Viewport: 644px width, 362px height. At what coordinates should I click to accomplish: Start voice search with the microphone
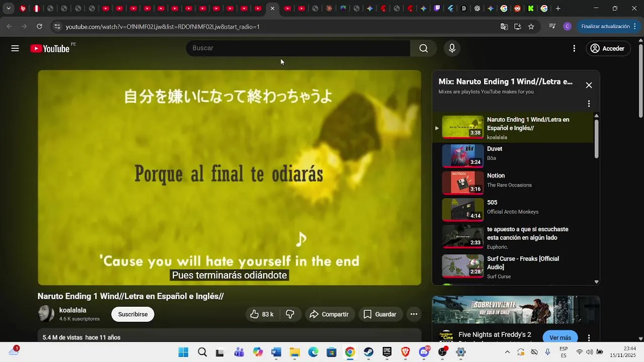tap(452, 48)
